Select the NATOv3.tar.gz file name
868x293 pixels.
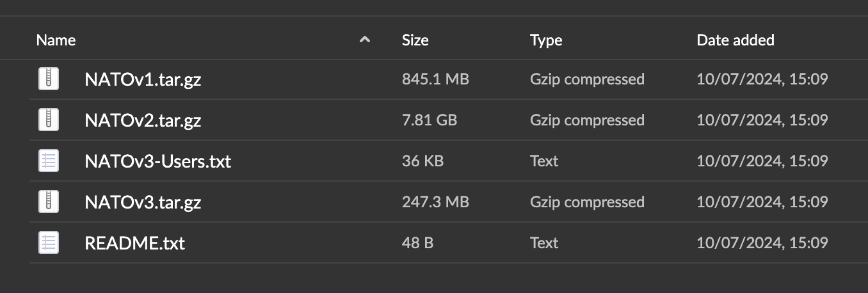(x=143, y=202)
